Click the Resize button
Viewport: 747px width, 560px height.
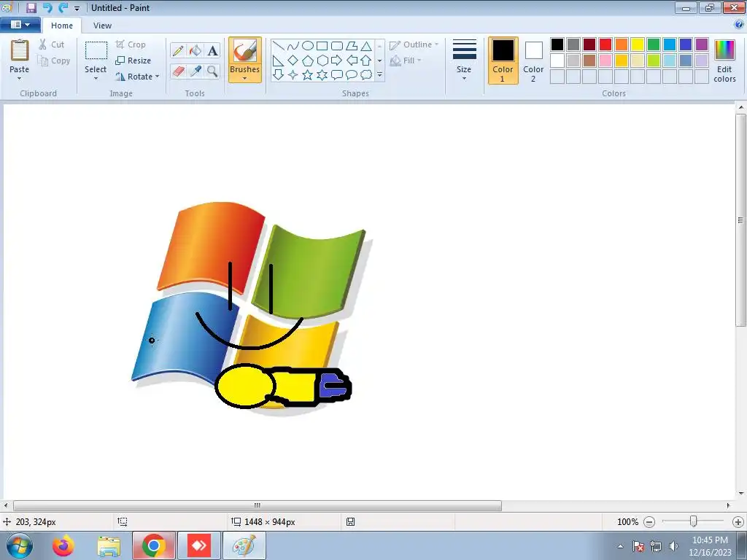pos(133,61)
